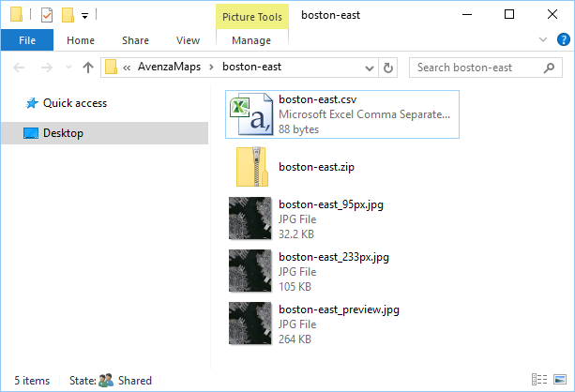Select the boston-east.csv file name
Image resolution: width=575 pixels, height=392 pixels.
pyautogui.click(x=318, y=99)
